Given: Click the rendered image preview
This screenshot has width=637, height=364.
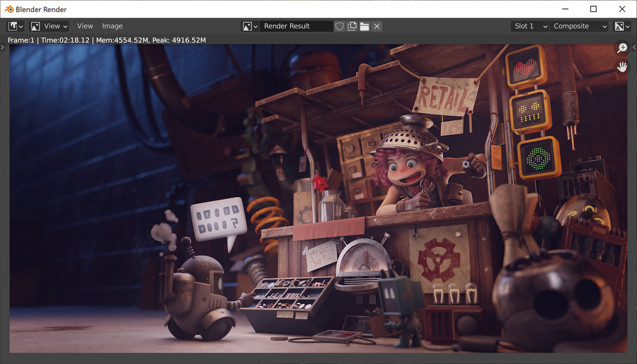Looking at the screenshot, I should [318, 198].
